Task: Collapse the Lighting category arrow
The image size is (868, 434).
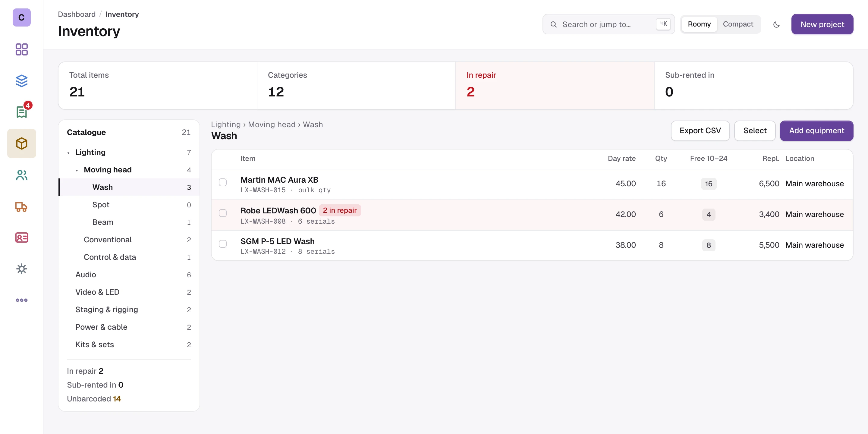Action: [68, 153]
